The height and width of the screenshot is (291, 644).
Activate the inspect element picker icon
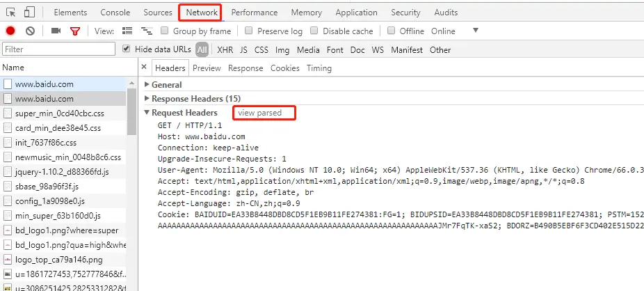click(12, 13)
